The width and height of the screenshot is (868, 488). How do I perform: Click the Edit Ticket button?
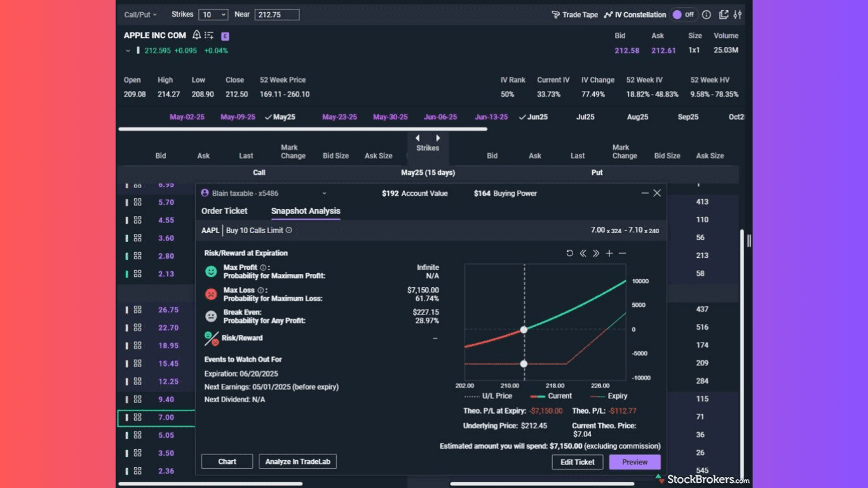[577, 462]
